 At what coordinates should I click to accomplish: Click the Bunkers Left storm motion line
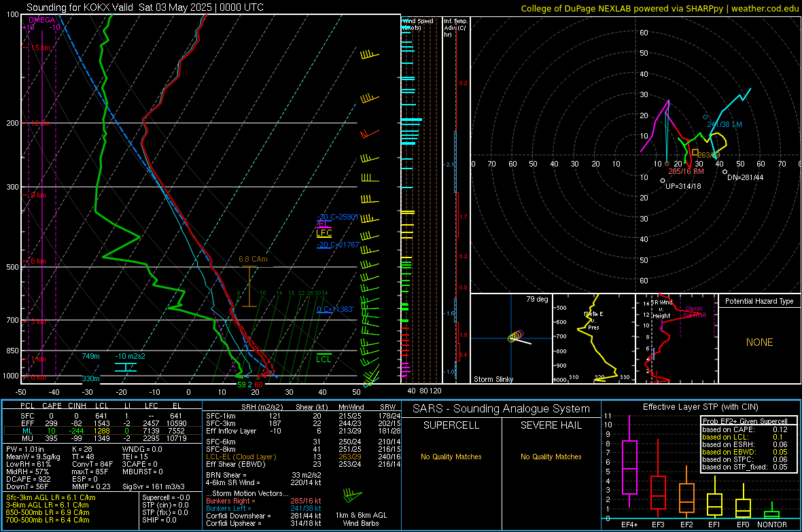click(x=264, y=508)
